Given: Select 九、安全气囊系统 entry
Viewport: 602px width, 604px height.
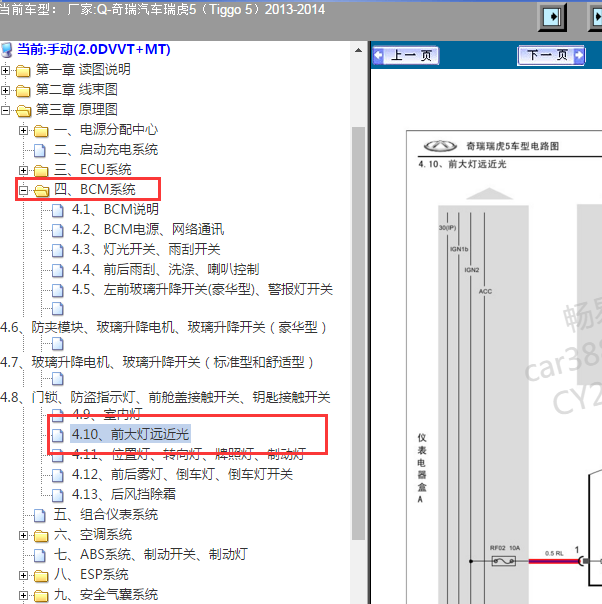Looking at the screenshot, I should (106, 595).
